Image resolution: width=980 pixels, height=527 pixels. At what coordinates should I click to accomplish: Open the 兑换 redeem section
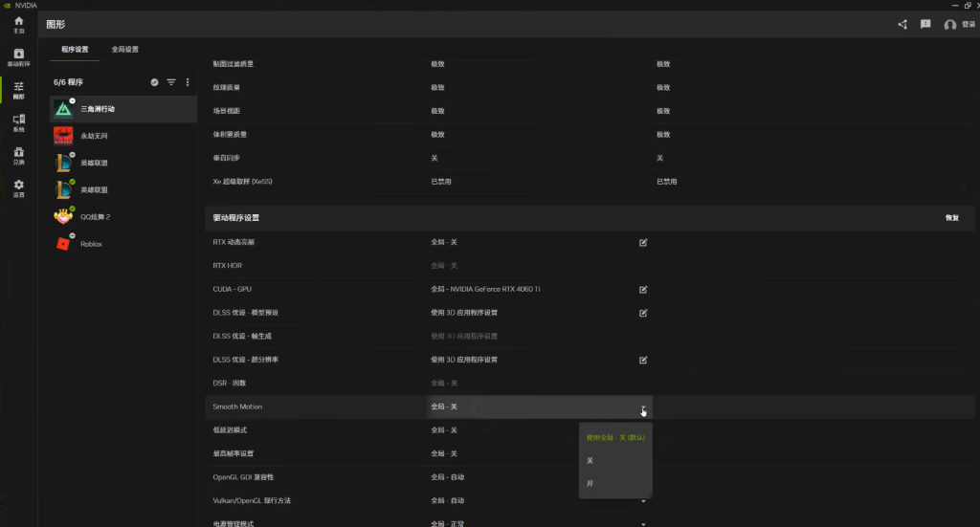(x=19, y=156)
